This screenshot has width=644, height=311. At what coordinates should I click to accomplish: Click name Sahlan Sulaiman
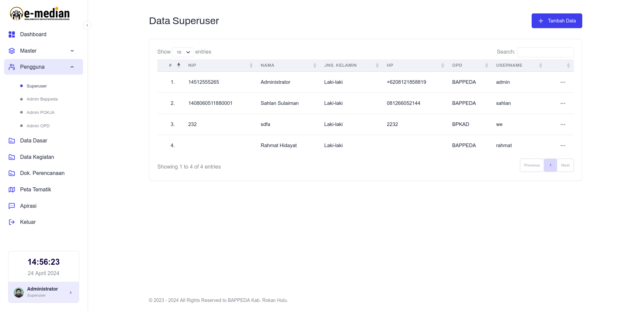click(280, 103)
